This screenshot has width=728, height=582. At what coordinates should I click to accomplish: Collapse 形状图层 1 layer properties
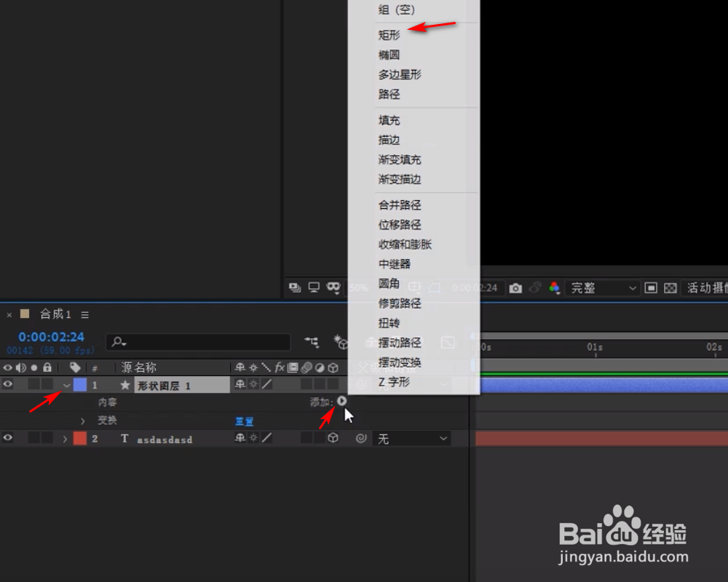point(66,386)
